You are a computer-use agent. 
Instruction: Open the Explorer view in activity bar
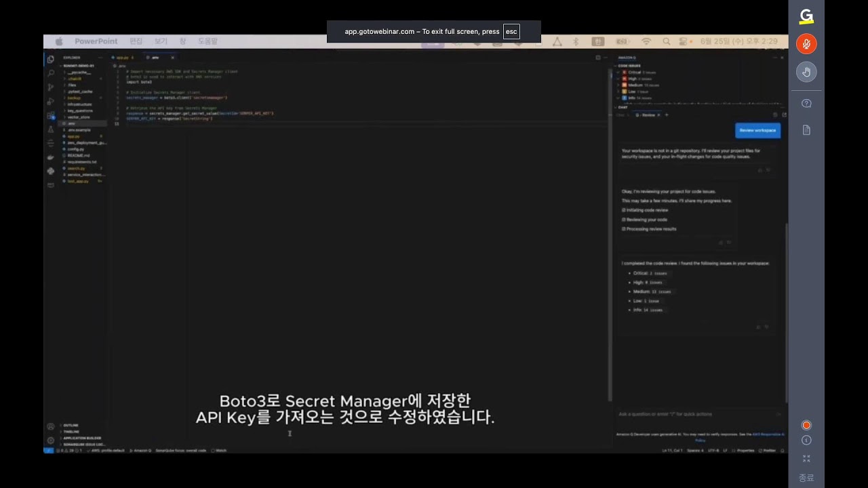click(x=50, y=59)
